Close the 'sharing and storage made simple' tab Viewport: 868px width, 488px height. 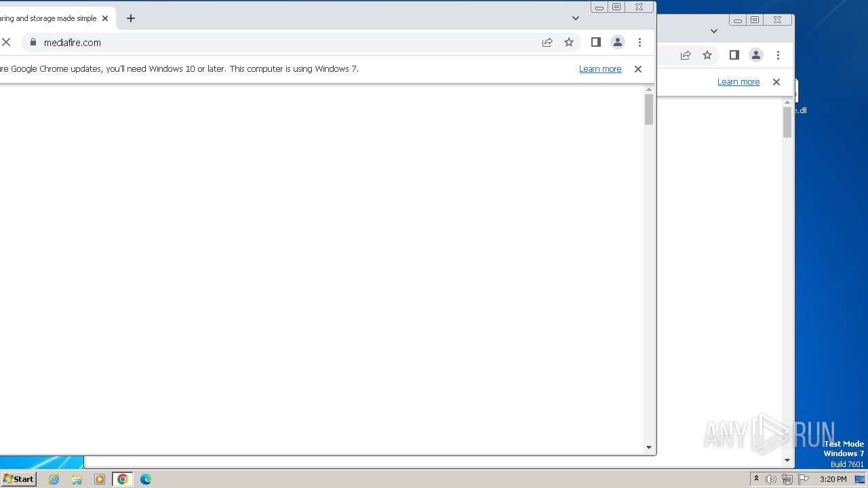pyautogui.click(x=105, y=18)
